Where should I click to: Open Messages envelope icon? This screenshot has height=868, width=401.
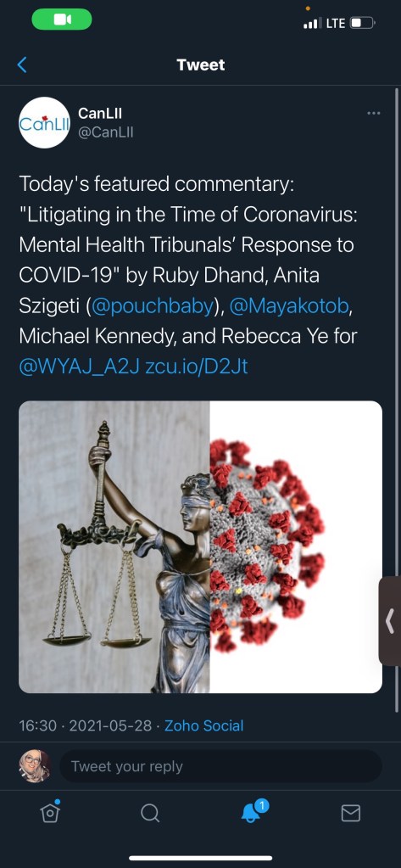pos(351,813)
